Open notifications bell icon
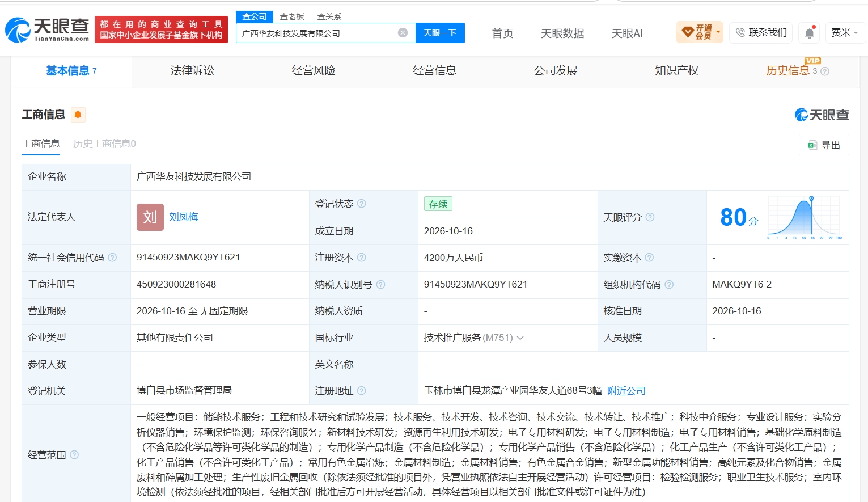 click(810, 33)
